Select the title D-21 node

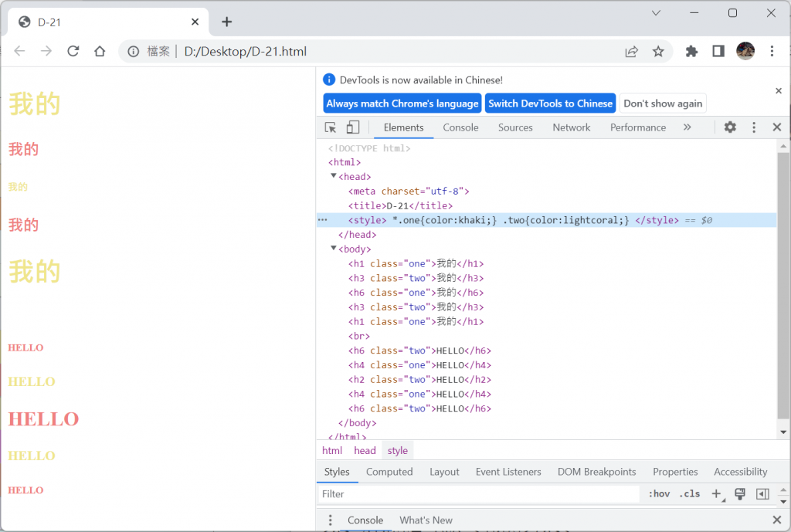click(x=400, y=205)
